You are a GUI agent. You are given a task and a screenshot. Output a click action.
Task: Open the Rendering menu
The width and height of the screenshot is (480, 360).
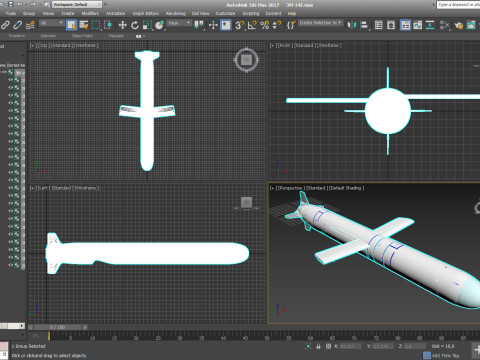[x=175, y=13]
